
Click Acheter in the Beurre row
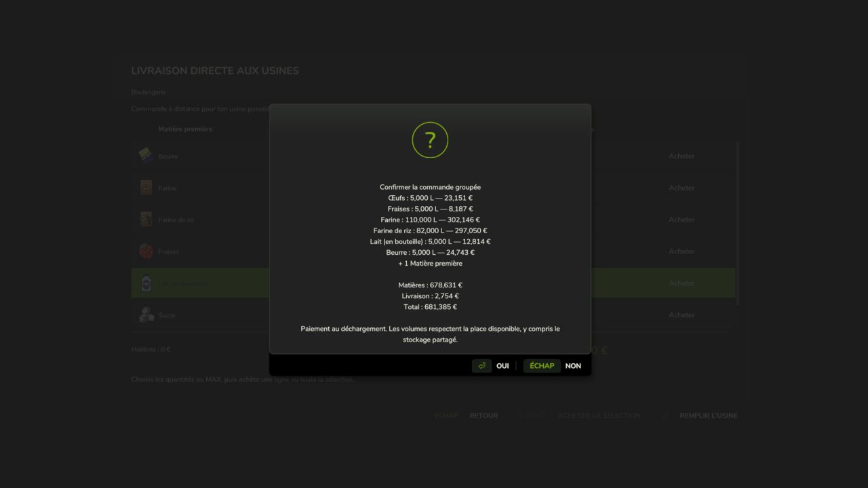pos(682,156)
